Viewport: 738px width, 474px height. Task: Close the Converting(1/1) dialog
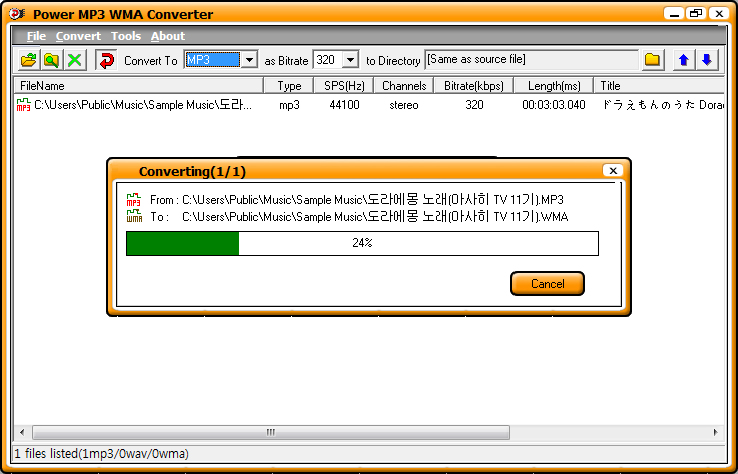tap(613, 170)
